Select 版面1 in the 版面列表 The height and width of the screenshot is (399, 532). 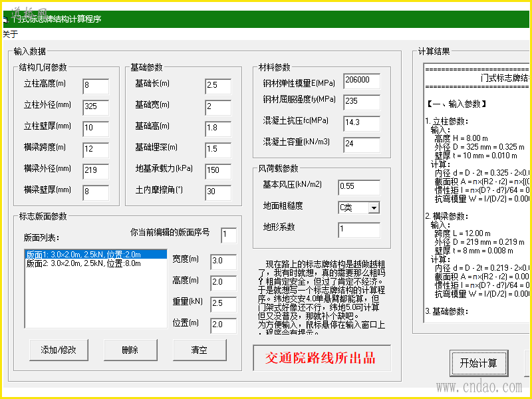click(x=96, y=255)
